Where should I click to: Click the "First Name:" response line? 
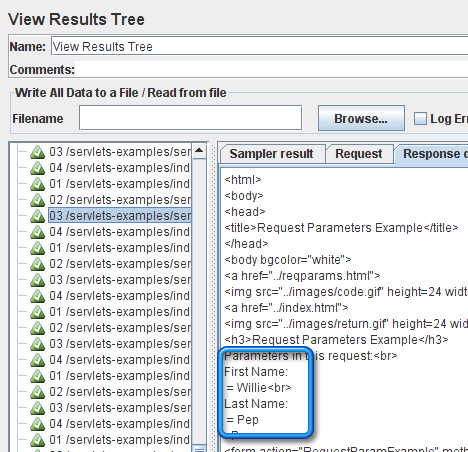point(256,372)
